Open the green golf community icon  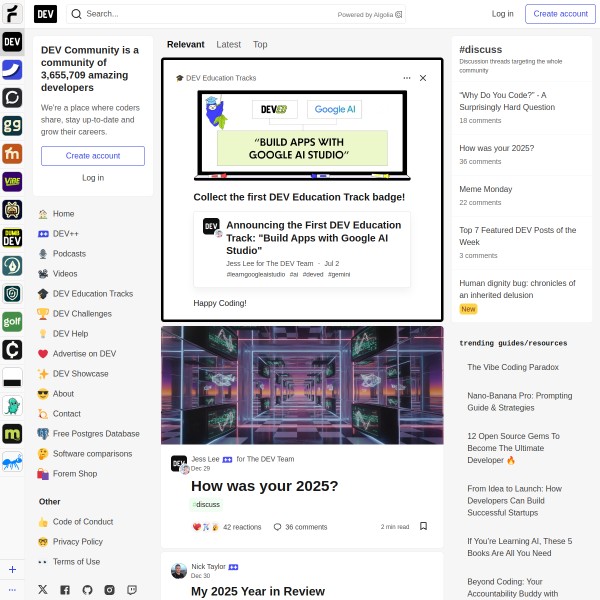(12, 321)
